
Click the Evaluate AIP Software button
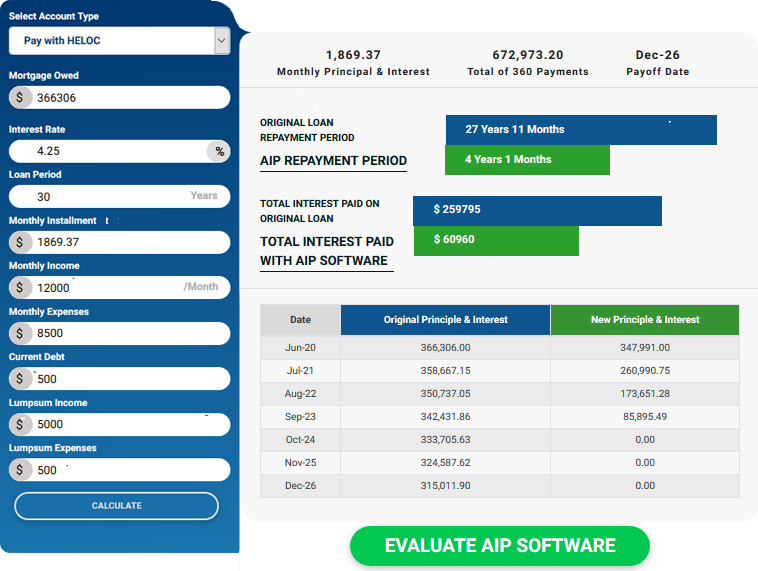tap(499, 546)
